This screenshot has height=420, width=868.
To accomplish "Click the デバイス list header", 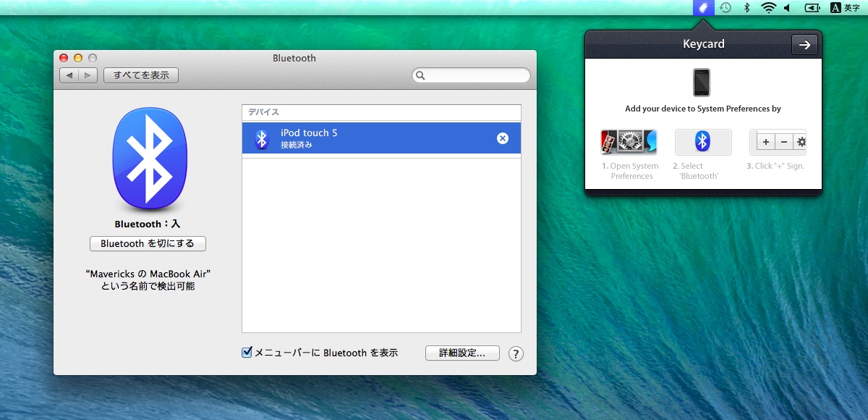I will point(381,112).
